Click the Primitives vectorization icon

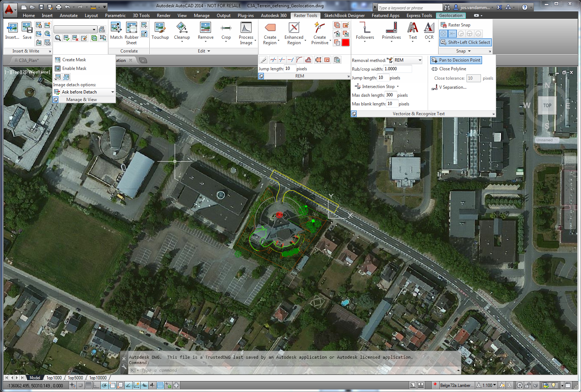(391, 28)
